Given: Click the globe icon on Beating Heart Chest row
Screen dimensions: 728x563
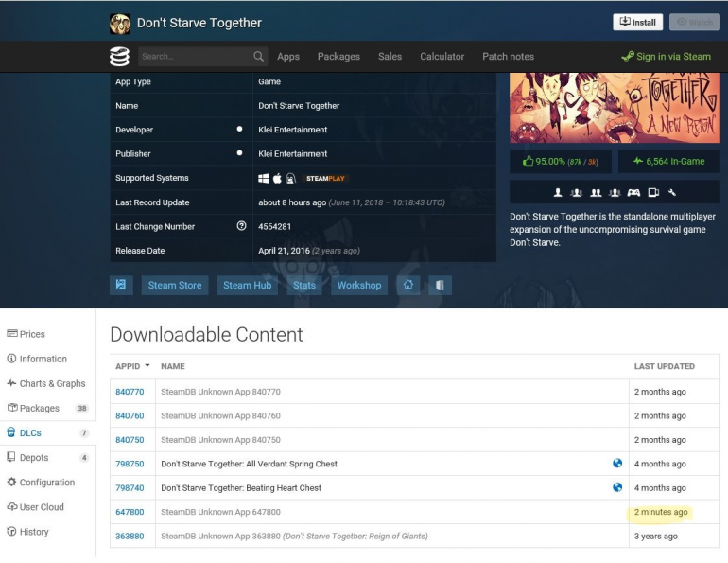Looking at the screenshot, I should [x=617, y=487].
